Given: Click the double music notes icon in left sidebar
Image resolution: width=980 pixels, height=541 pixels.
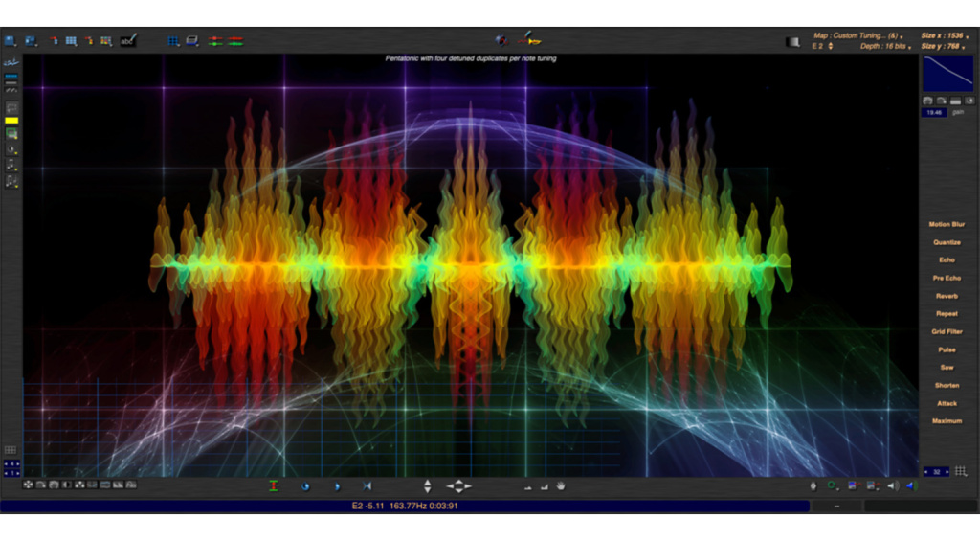Looking at the screenshot, I should click(x=11, y=181).
